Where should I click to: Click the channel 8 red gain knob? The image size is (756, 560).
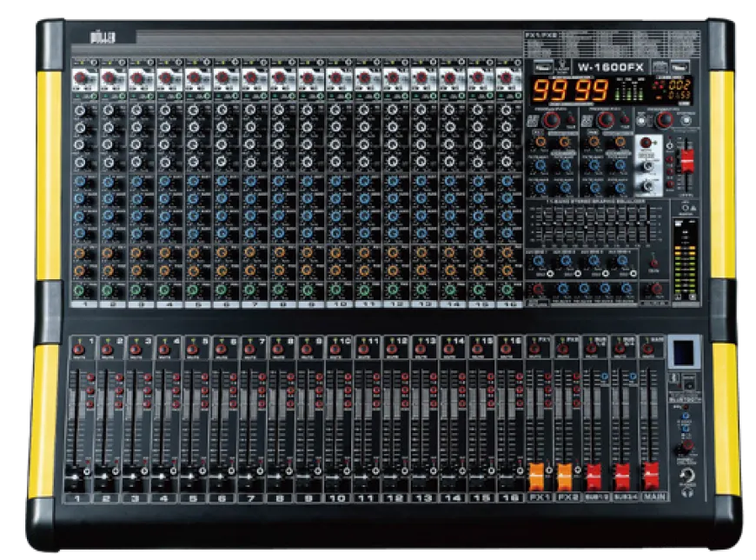tap(279, 78)
